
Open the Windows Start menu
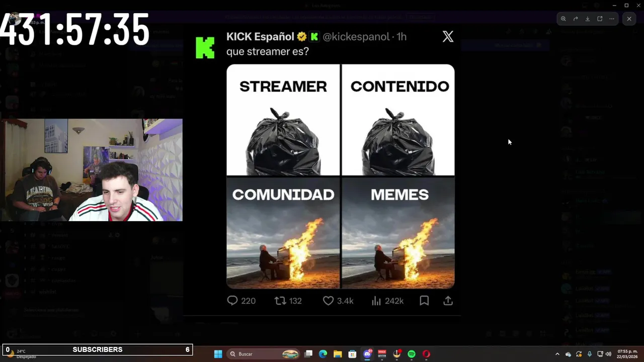pos(218,354)
